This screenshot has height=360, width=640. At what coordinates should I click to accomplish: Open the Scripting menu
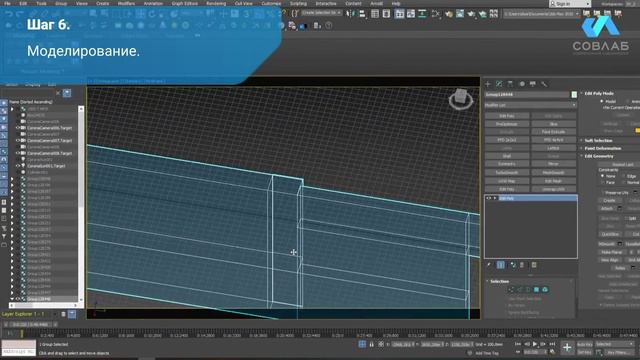pyautogui.click(x=298, y=3)
